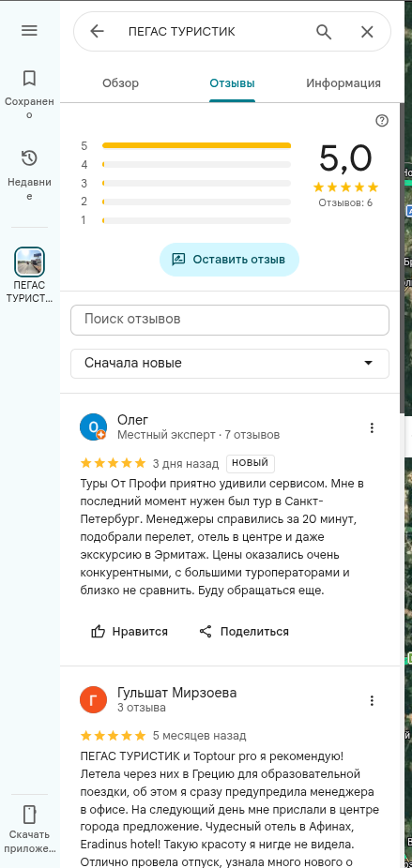412x868 pixels.
Task: Click the 3 отзыва text under Гульшат
Action: click(x=142, y=708)
